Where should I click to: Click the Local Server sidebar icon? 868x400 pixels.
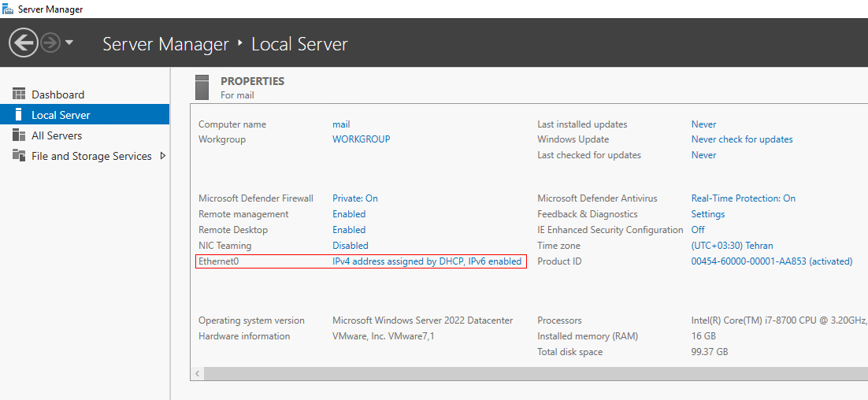pyautogui.click(x=19, y=114)
